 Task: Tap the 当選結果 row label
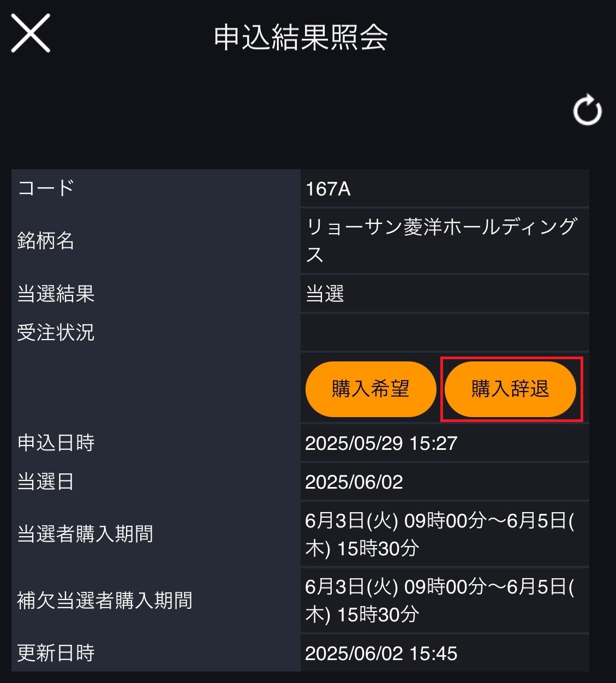click(x=56, y=294)
